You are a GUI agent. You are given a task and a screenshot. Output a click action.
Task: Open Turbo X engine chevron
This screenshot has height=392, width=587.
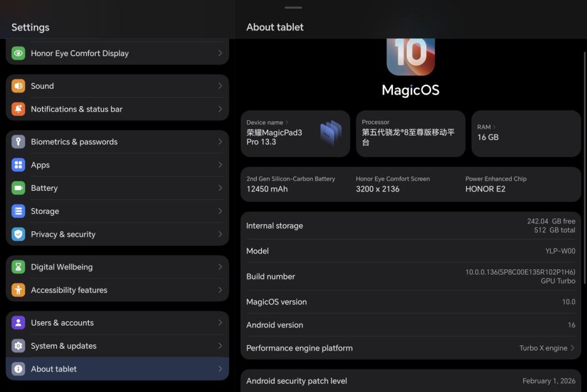click(572, 348)
